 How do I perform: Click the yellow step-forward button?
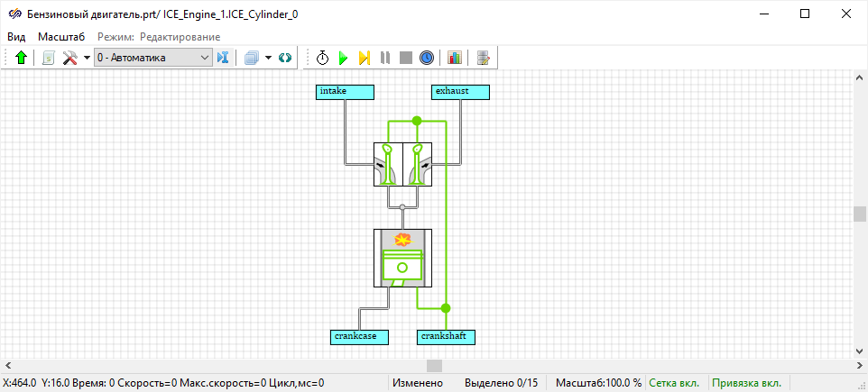coord(364,58)
